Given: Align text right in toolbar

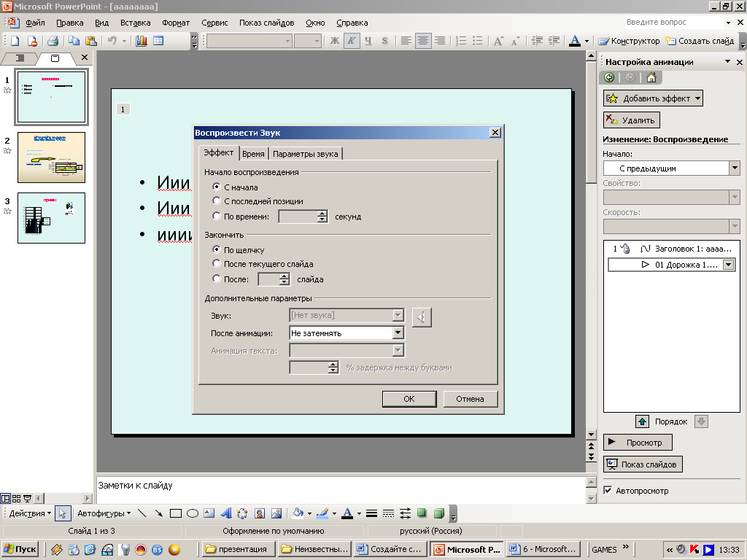Looking at the screenshot, I should click(439, 41).
